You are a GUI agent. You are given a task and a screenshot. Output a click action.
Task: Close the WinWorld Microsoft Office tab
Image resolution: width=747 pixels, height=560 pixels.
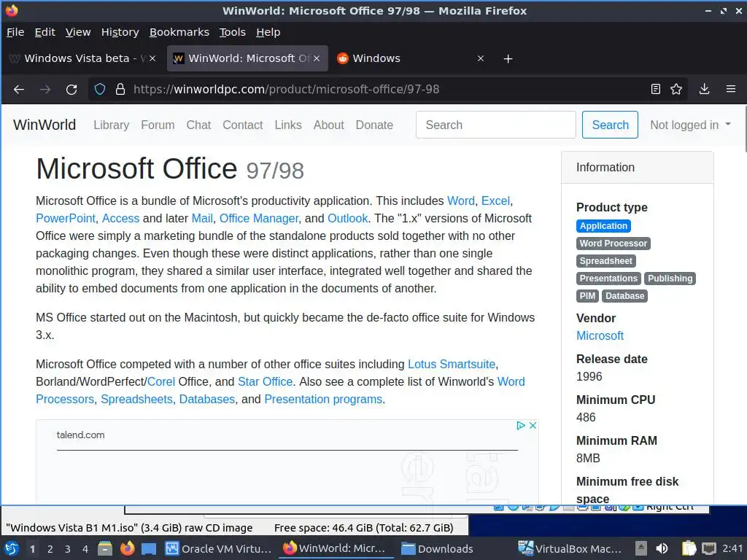point(317,58)
